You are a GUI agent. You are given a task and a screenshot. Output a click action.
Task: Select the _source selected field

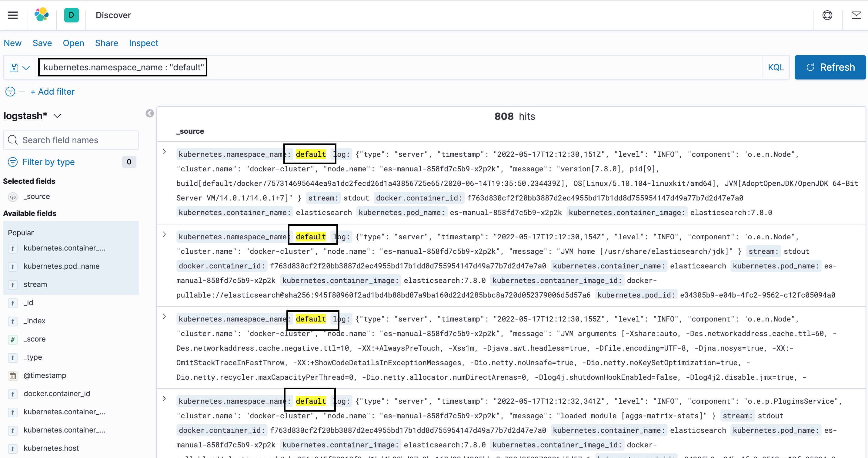point(36,197)
